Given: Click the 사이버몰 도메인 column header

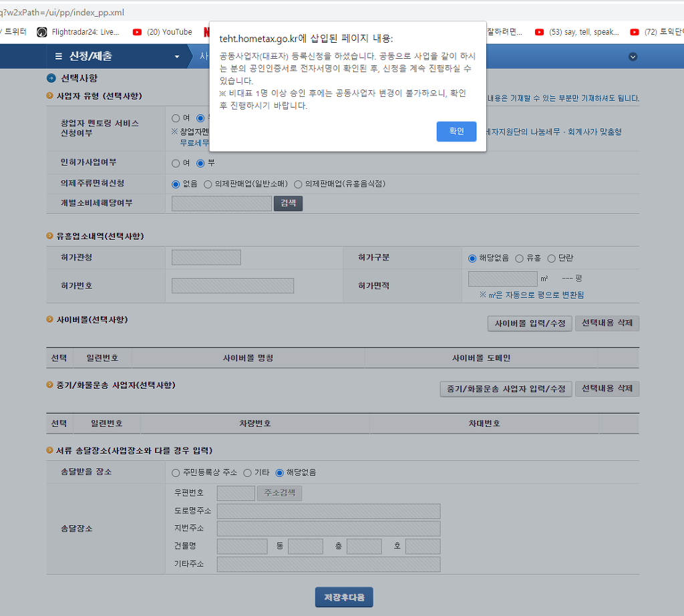Looking at the screenshot, I should coord(481,358).
